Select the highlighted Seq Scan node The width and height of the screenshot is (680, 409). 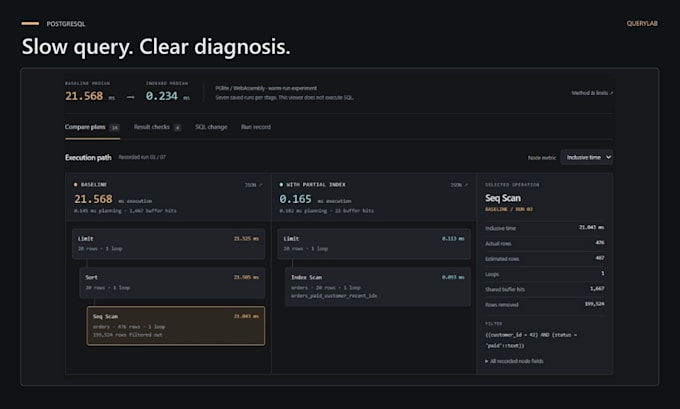(x=176, y=326)
